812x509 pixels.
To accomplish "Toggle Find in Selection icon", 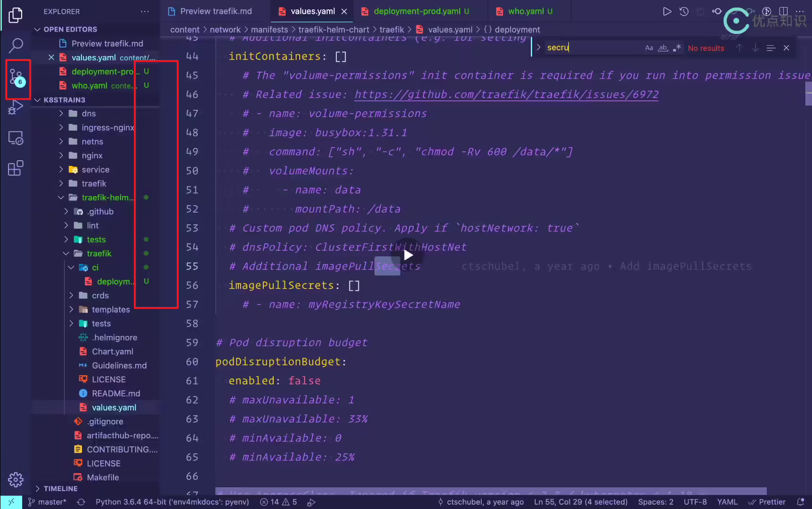I will [771, 48].
